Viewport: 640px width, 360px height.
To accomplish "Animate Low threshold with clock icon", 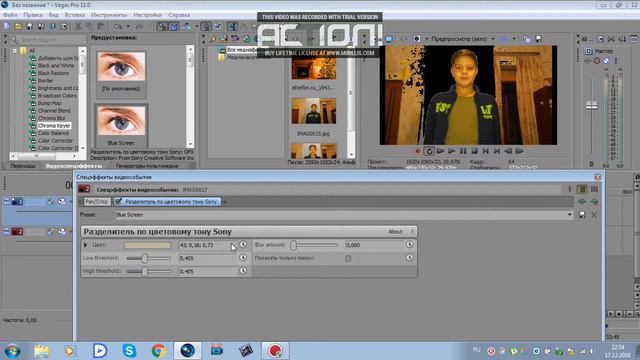I will (243, 258).
